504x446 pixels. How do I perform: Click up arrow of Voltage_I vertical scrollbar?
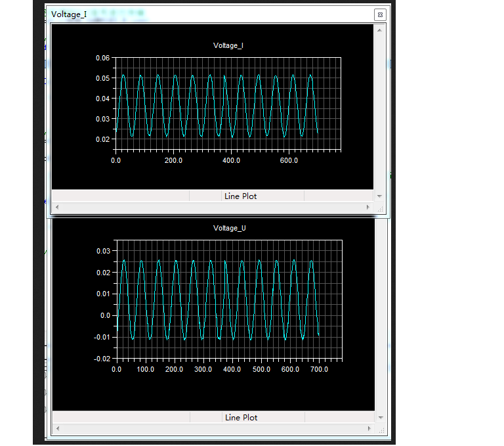point(379,30)
